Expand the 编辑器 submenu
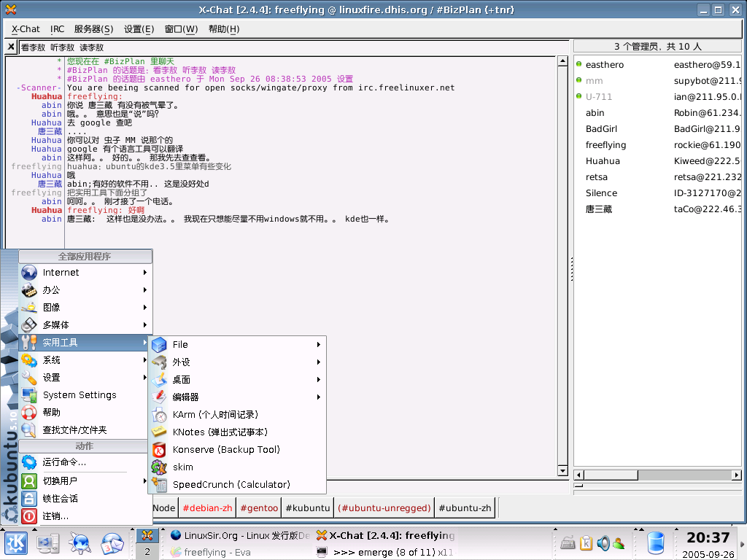 pyautogui.click(x=237, y=397)
